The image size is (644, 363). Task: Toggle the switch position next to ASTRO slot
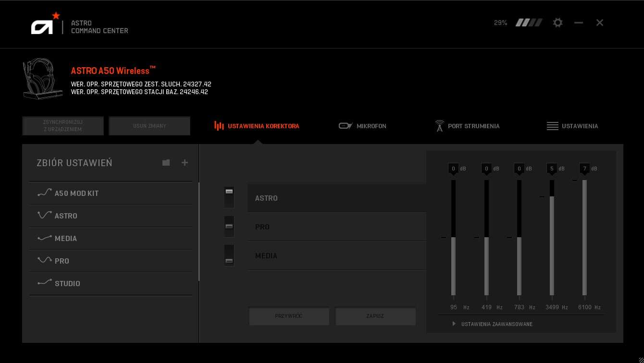[229, 197]
